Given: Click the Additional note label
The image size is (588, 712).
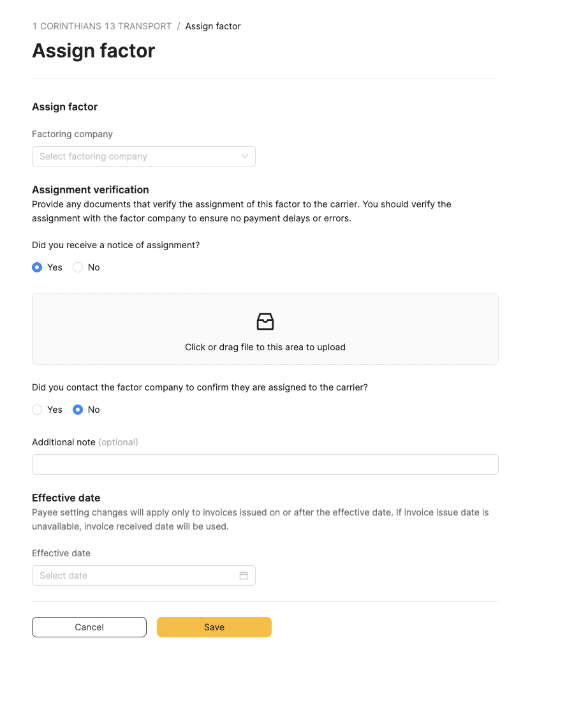Looking at the screenshot, I should (x=64, y=442).
